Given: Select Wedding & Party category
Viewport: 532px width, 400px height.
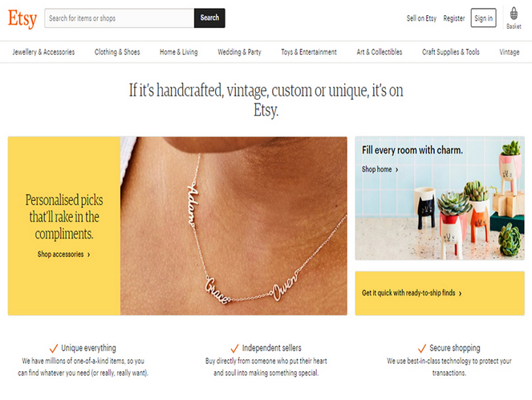Looking at the screenshot, I should point(239,52).
